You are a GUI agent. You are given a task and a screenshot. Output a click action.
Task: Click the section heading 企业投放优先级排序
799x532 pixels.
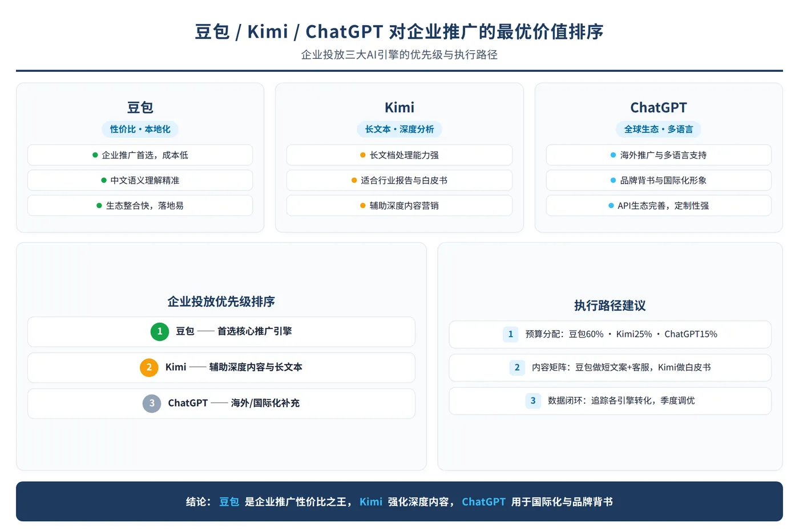(221, 302)
